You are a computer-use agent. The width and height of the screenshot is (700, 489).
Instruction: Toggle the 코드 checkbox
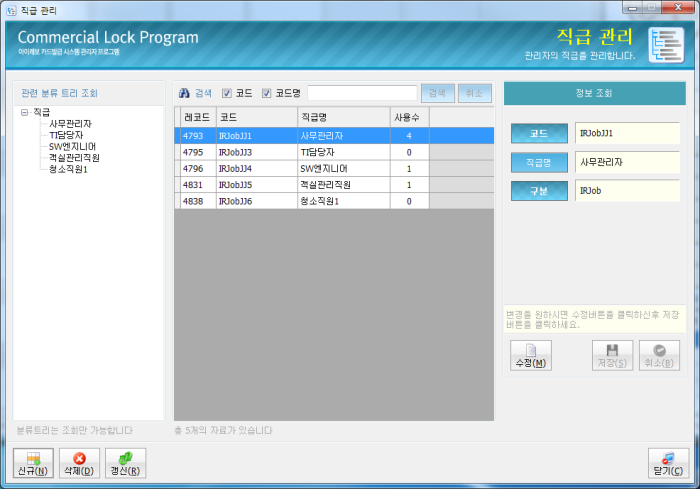click(x=227, y=93)
